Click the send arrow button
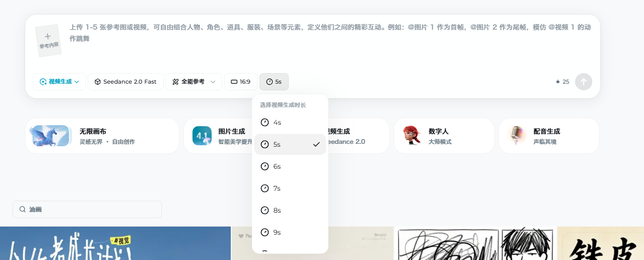Viewport: 644px width, 260px height. [583, 82]
